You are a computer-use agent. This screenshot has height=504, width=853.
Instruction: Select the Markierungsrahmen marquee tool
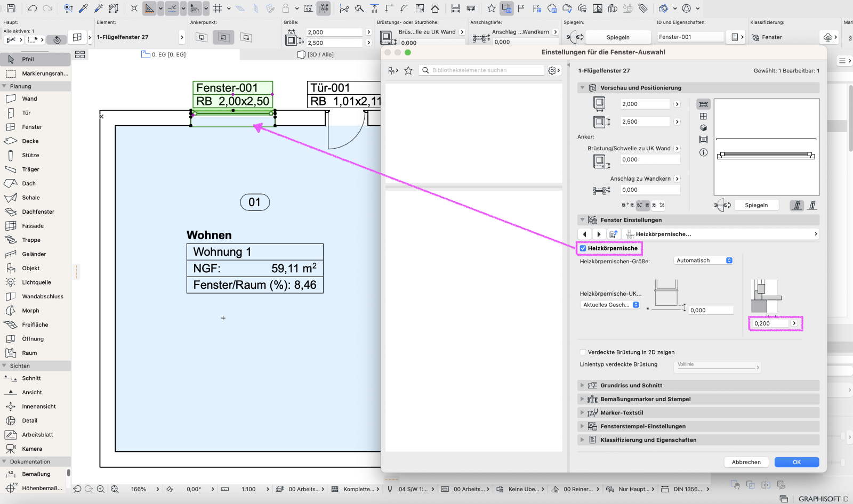pos(35,74)
